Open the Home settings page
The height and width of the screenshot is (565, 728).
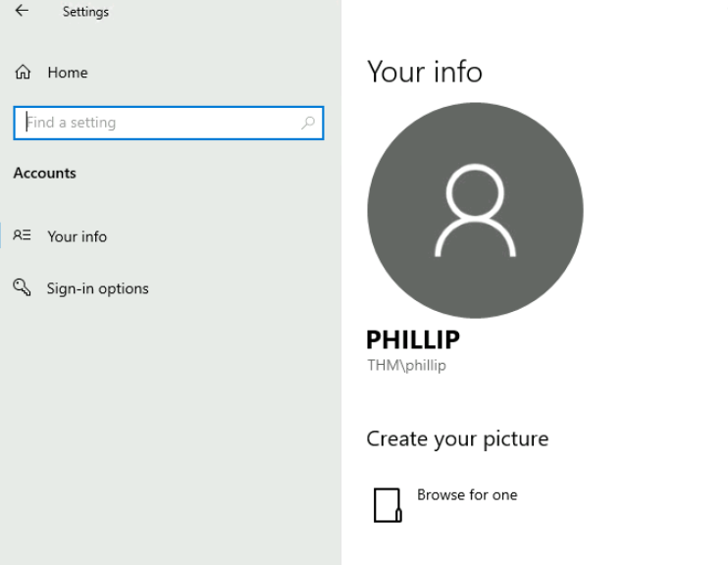click(68, 73)
